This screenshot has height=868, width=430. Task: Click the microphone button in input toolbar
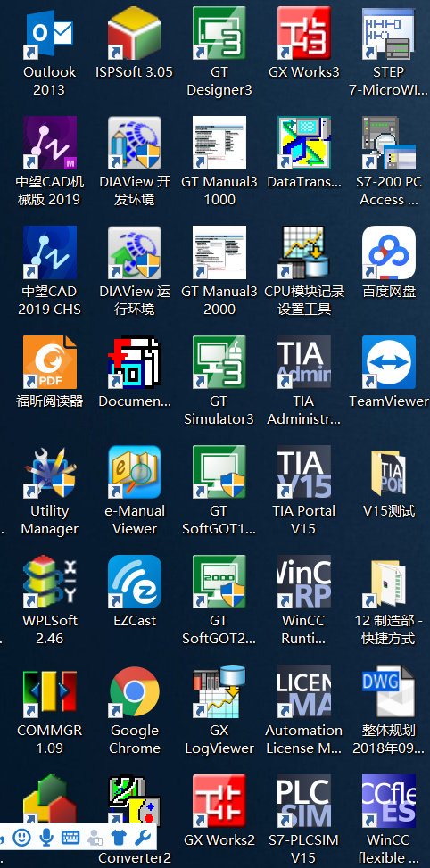(46, 837)
